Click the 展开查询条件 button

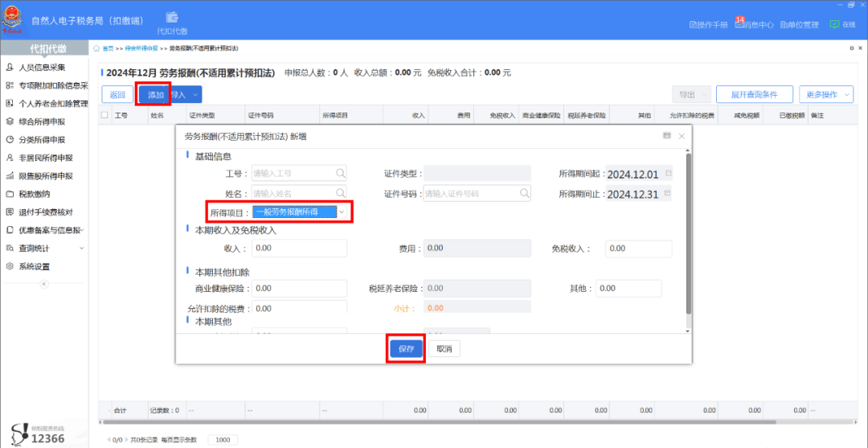(754, 95)
